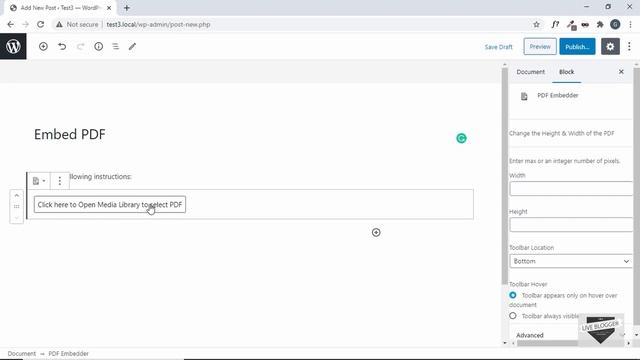Screen dimensions: 640x360
Task: Open block more options menu
Action: [60, 181]
